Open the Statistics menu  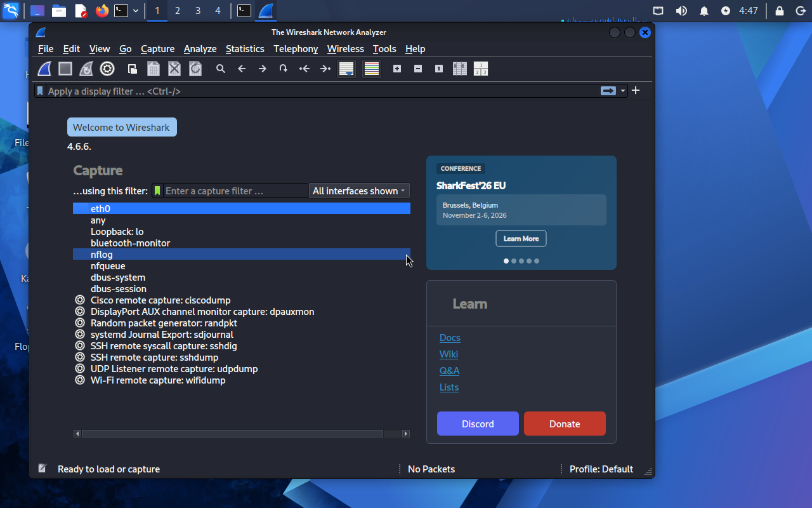245,49
